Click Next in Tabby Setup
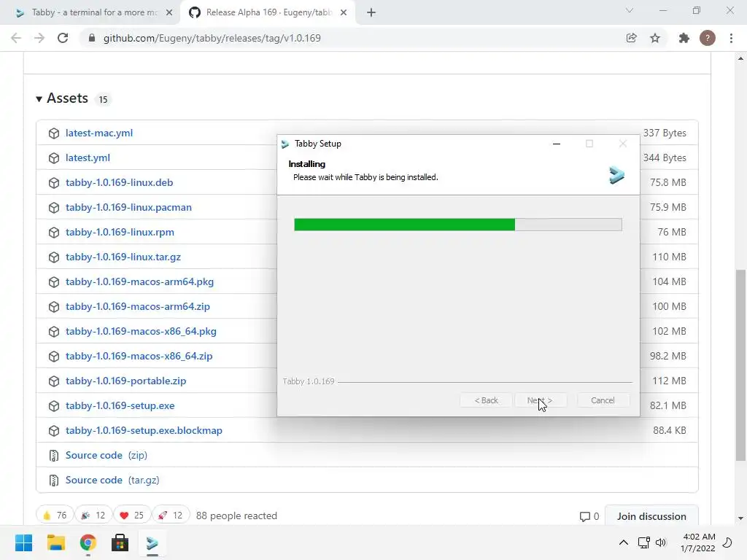Screen dimensions: 747x560 point(541,400)
